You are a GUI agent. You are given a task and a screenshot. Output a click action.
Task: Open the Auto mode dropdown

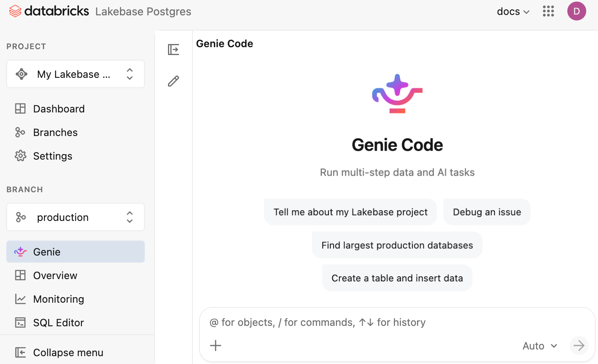[x=540, y=346]
